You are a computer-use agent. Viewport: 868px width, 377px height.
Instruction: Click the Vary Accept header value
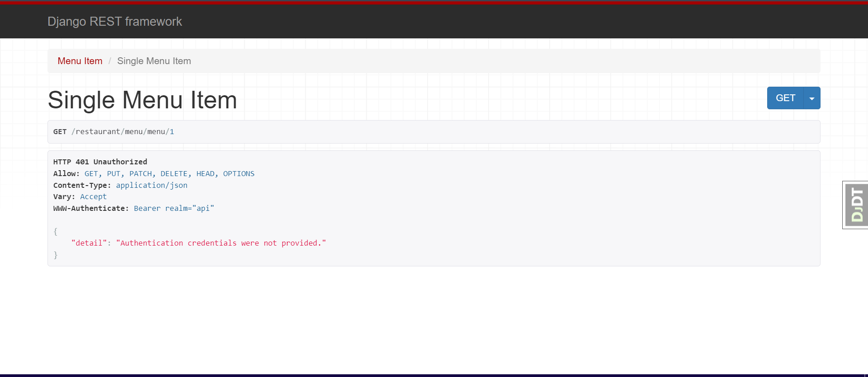pos(94,196)
